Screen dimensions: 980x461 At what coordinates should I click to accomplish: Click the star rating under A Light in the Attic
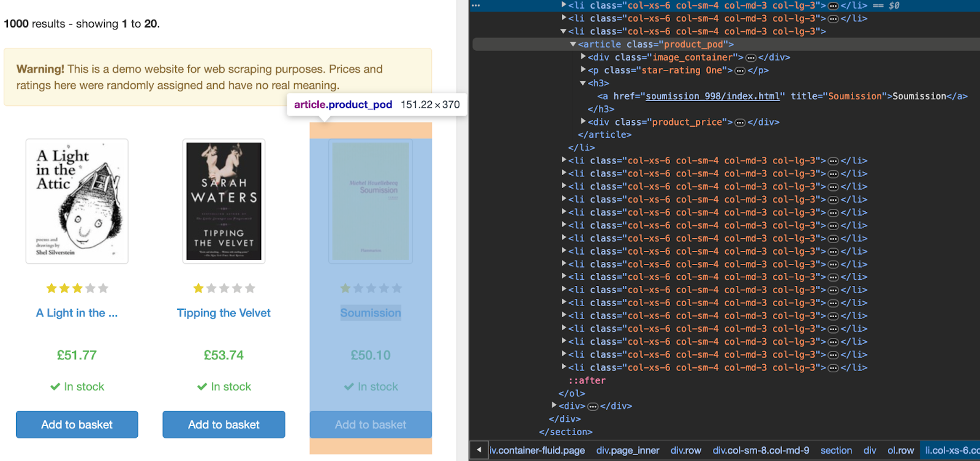point(77,288)
